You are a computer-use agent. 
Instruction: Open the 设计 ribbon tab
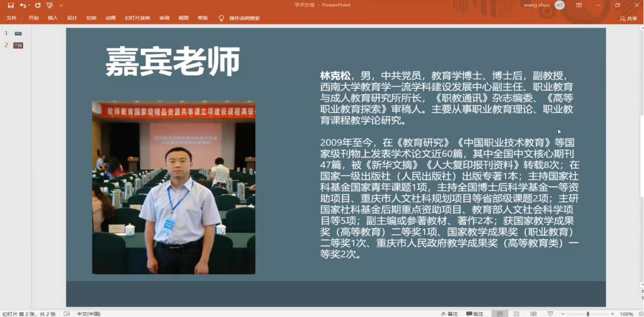click(x=71, y=17)
